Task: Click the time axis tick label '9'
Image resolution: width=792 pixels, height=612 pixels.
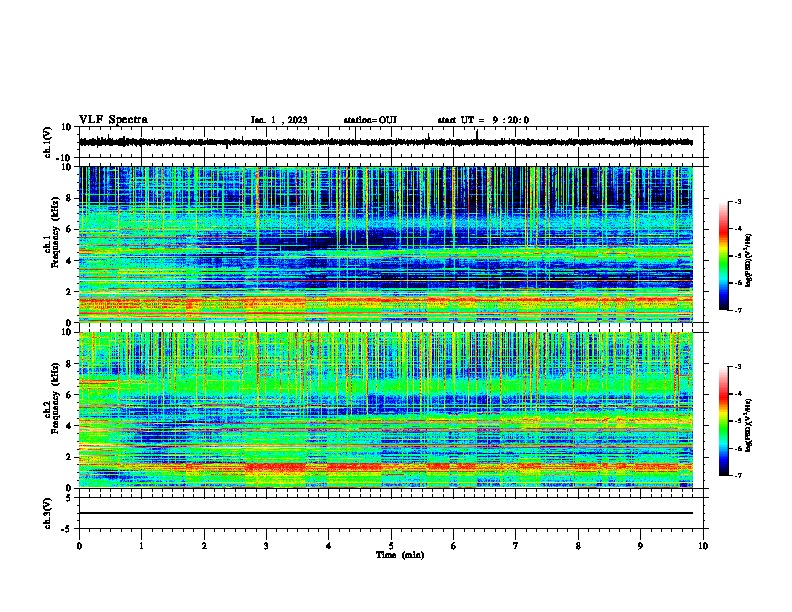Action: (x=640, y=546)
